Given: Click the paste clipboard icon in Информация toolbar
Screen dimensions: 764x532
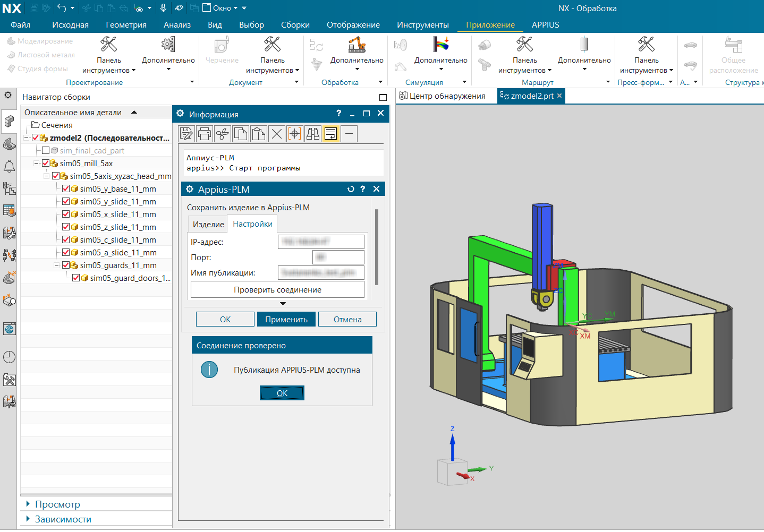Looking at the screenshot, I should point(259,134).
